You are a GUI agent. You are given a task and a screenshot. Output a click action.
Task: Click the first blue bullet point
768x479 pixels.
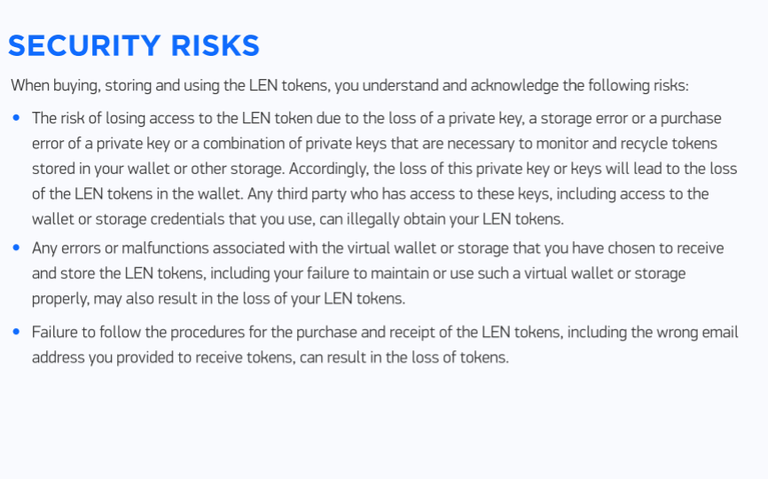coord(16,118)
